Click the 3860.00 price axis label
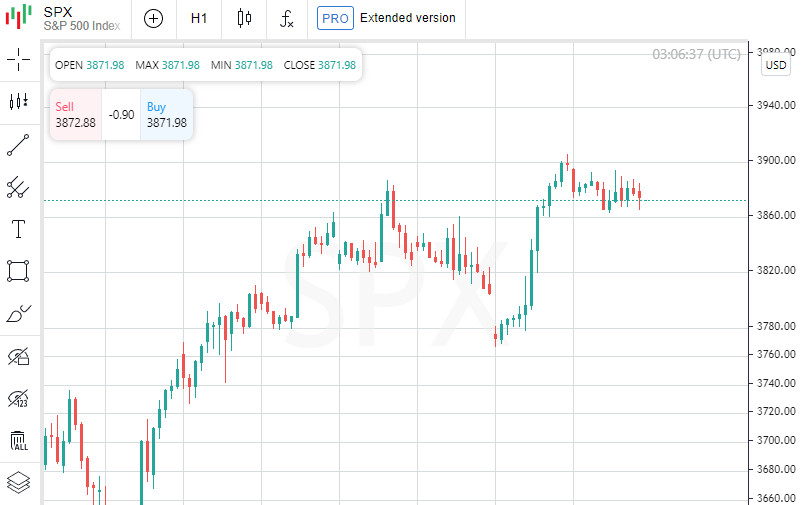The width and height of the screenshot is (805, 505). pos(776,215)
